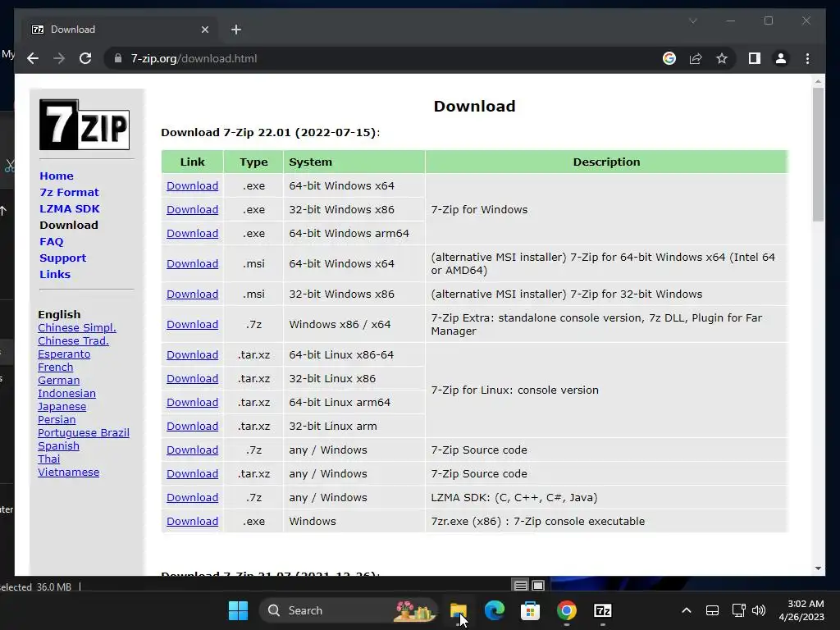Image resolution: width=840 pixels, height=630 pixels.
Task: Switch language to Persian
Action: coord(57,419)
